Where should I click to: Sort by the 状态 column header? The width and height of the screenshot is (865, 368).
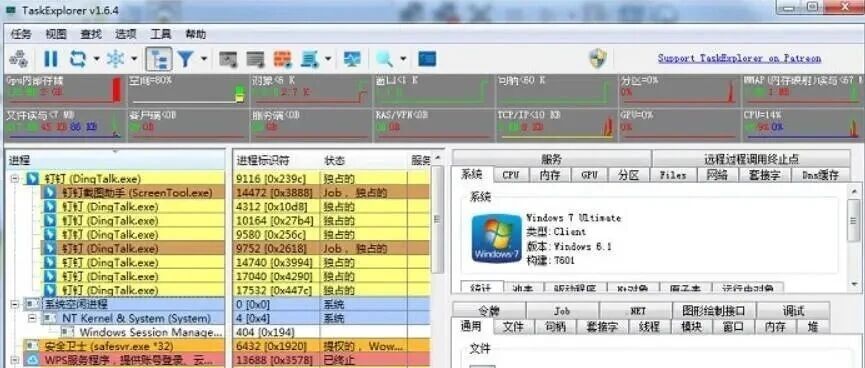coord(364,161)
